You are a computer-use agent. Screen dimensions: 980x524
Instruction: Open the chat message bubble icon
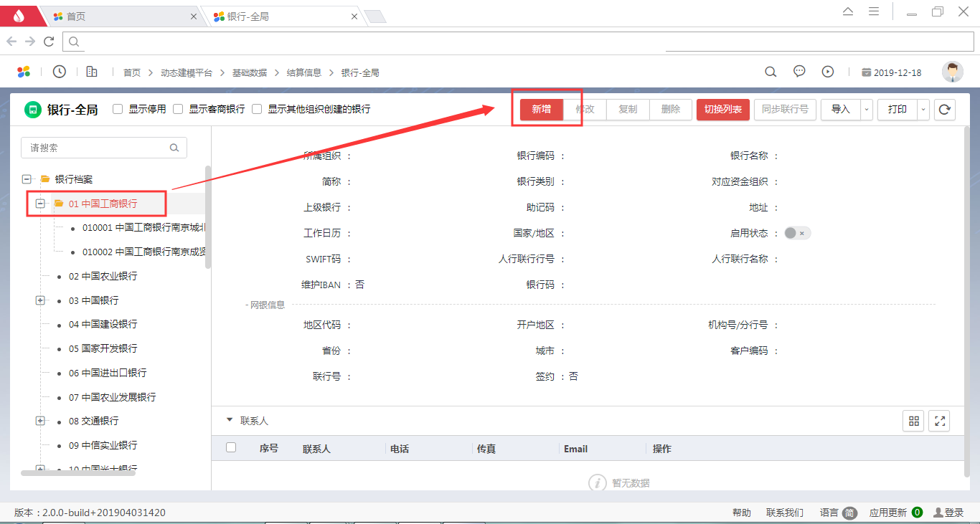(799, 72)
